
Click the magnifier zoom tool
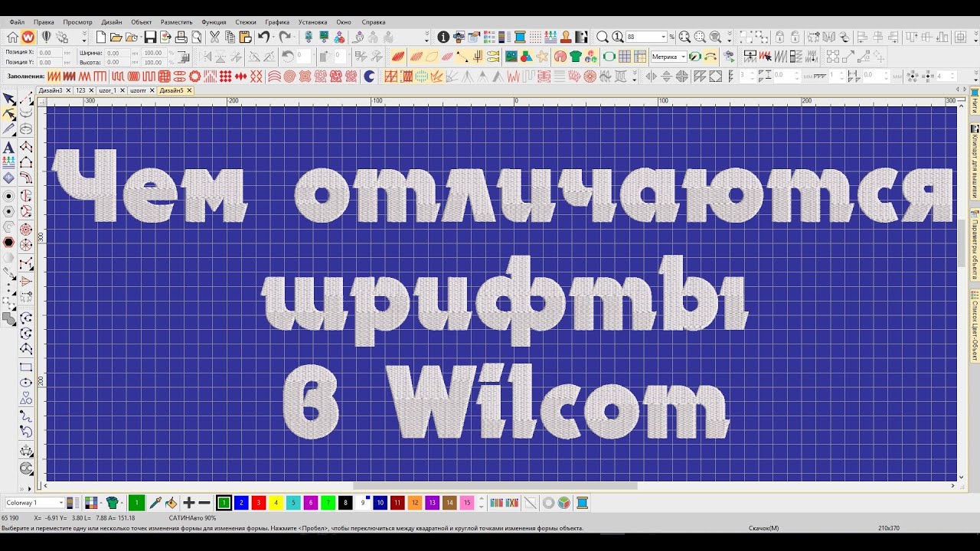[603, 37]
